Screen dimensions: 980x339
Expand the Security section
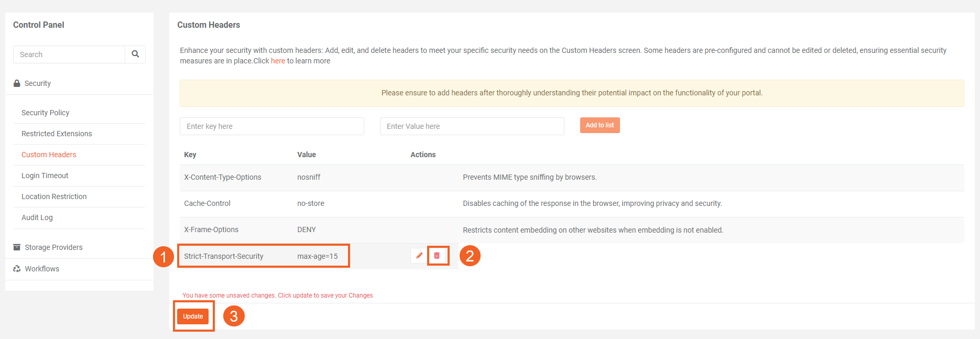(38, 83)
